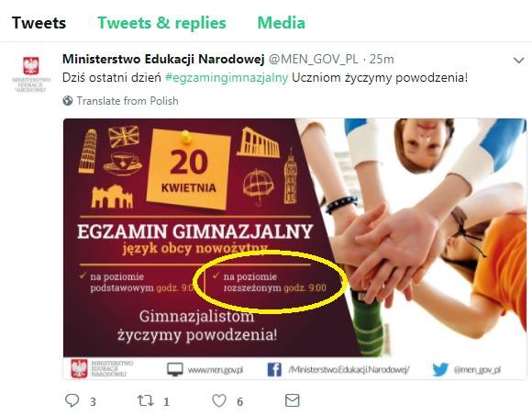The height and width of the screenshot is (416, 532).
Task: Click Translate from Polish link
Action: pyautogui.click(x=127, y=101)
